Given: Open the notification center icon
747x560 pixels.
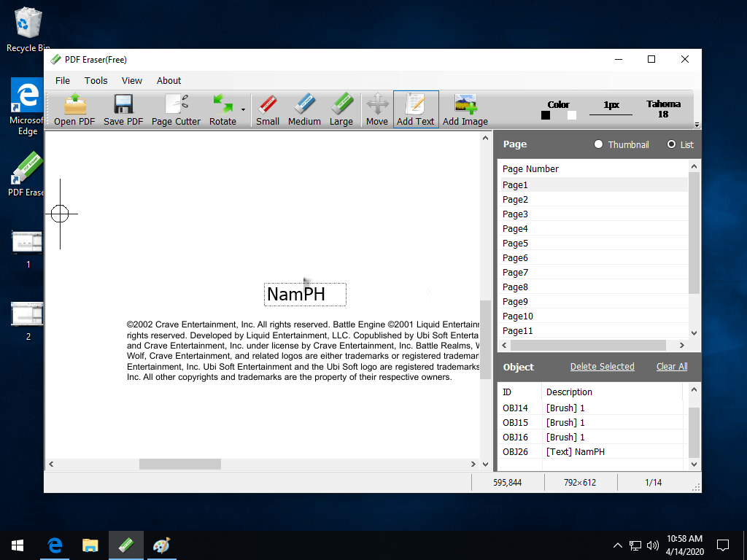Looking at the screenshot, I should [723, 545].
